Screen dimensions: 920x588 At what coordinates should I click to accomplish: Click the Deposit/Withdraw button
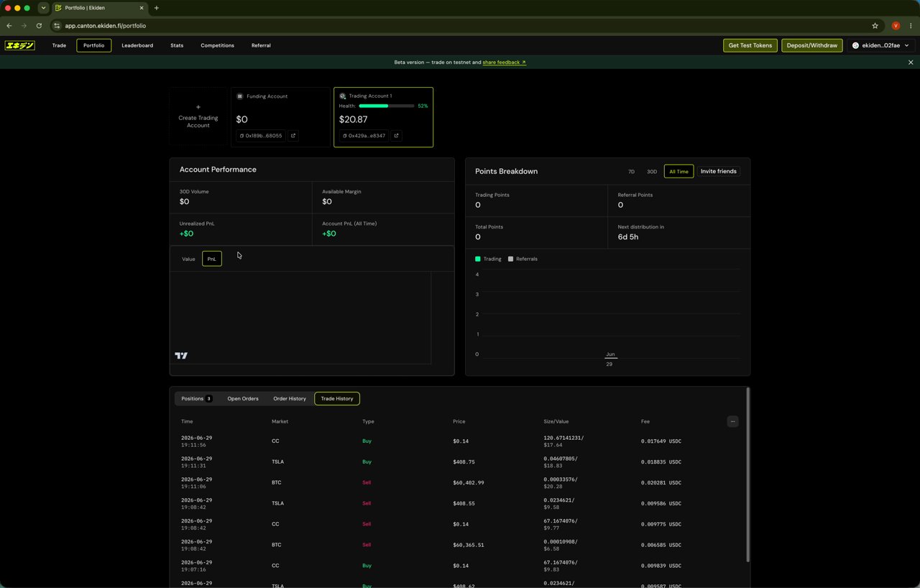(812, 45)
